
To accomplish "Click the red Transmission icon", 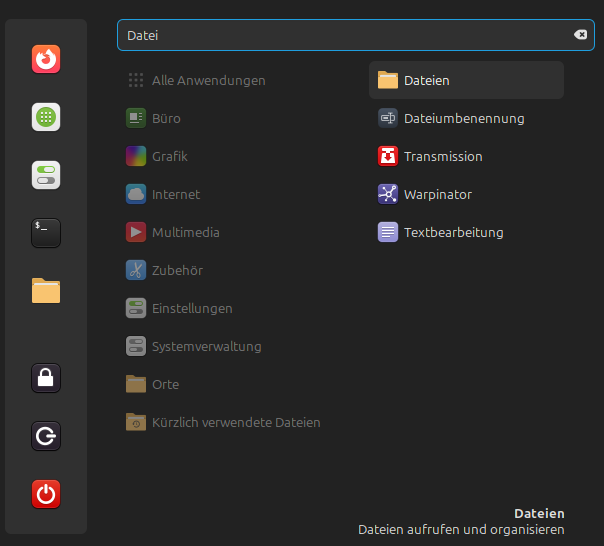I will pos(388,156).
